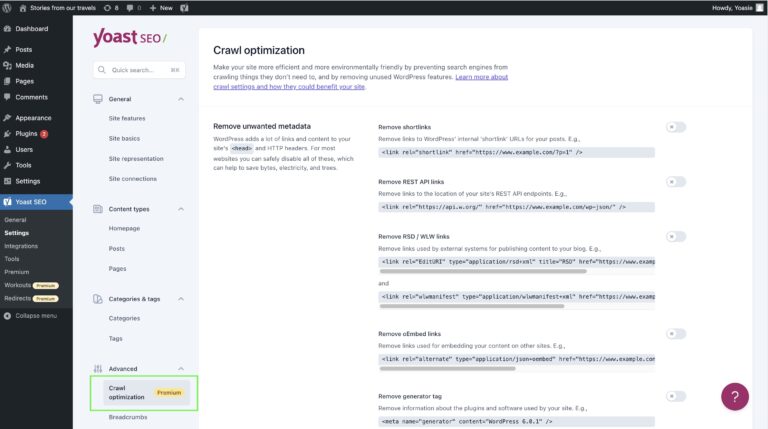Viewport: 768px width, 429px height.
Task: Open Pages content type in Yoast menu
Action: click(118, 269)
